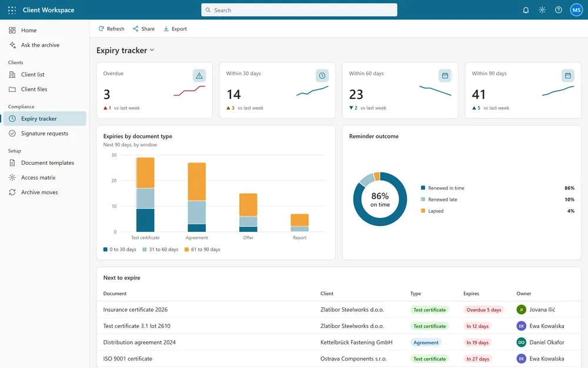The image size is (588, 368).
Task: Expand the Expiry tracker title dropdown
Action: [x=152, y=50]
